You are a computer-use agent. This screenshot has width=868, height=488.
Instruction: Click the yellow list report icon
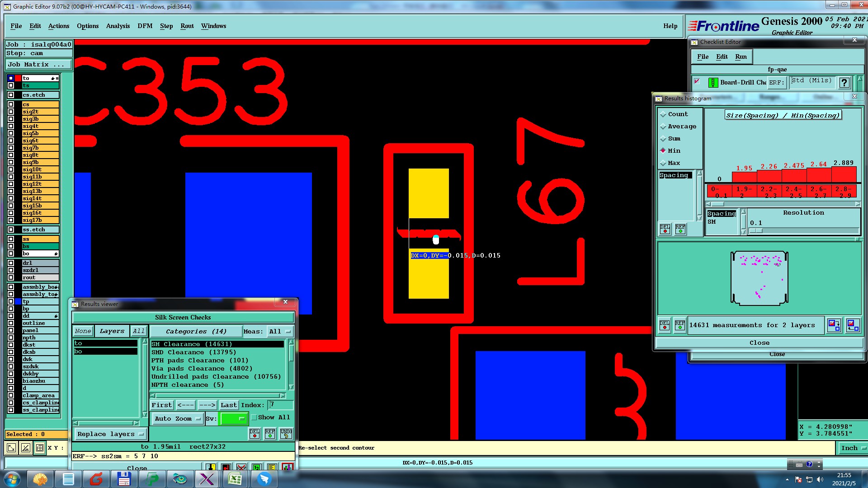tap(272, 467)
